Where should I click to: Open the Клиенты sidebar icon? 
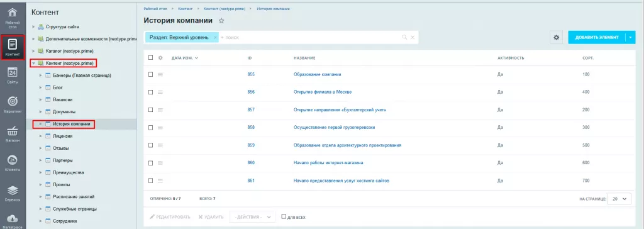[x=13, y=160]
